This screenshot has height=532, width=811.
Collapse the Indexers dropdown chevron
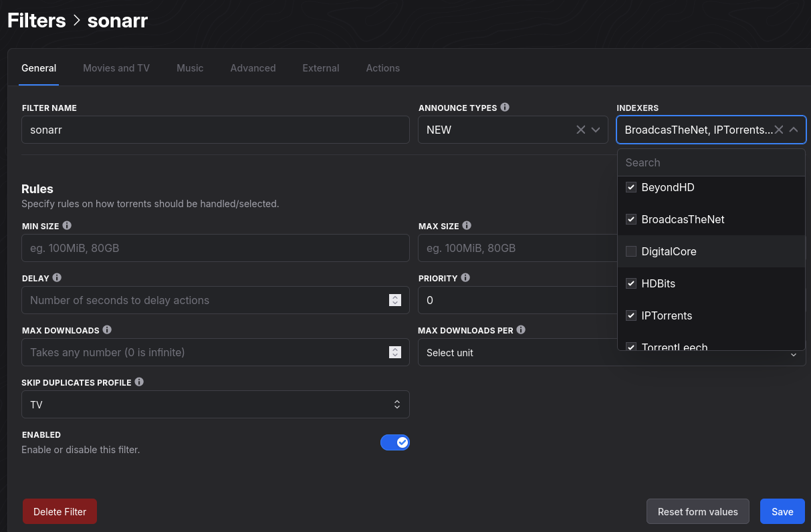coord(794,130)
